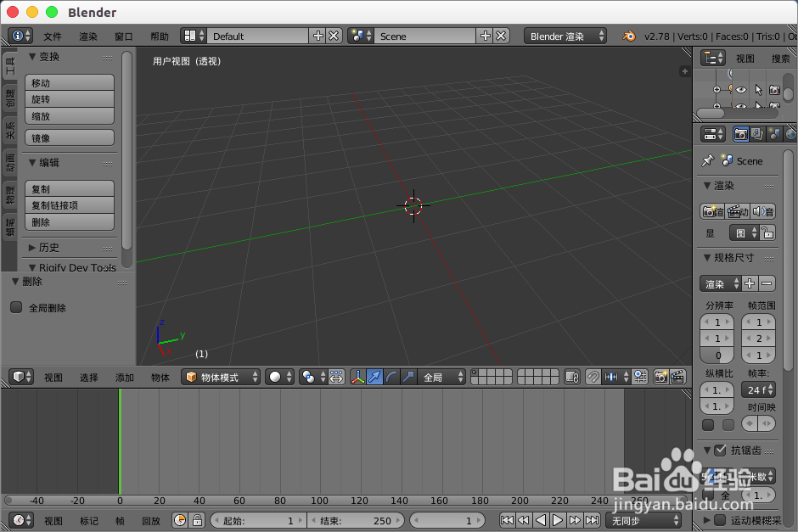Open the Blender 渲染 engine dropdown
This screenshot has width=798, height=532.
click(x=565, y=36)
